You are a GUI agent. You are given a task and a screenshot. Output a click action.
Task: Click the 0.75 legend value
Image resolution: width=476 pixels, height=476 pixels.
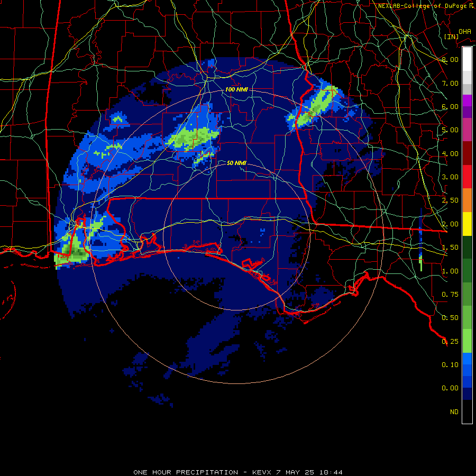pos(450,295)
